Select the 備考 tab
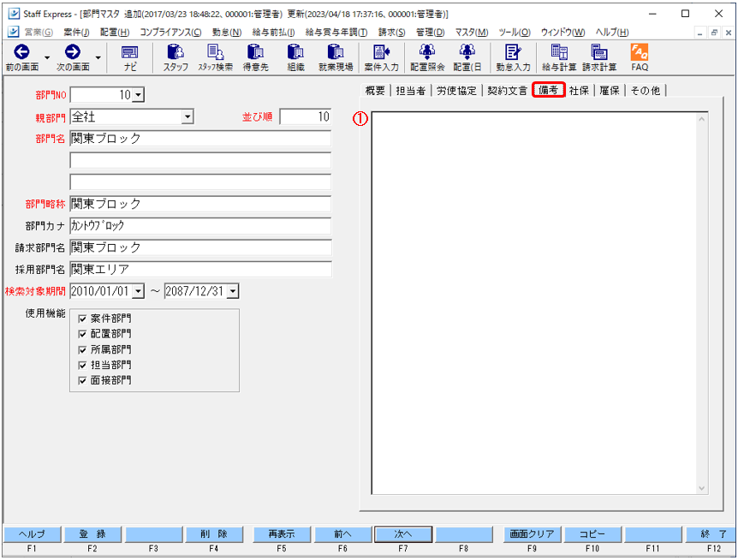Image resolution: width=738 pixels, height=560 pixels. pyautogui.click(x=548, y=89)
